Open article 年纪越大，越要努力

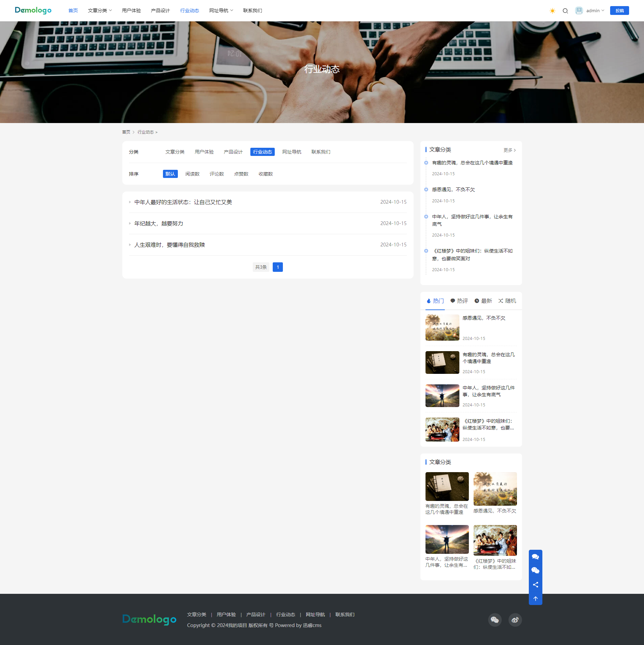point(159,224)
